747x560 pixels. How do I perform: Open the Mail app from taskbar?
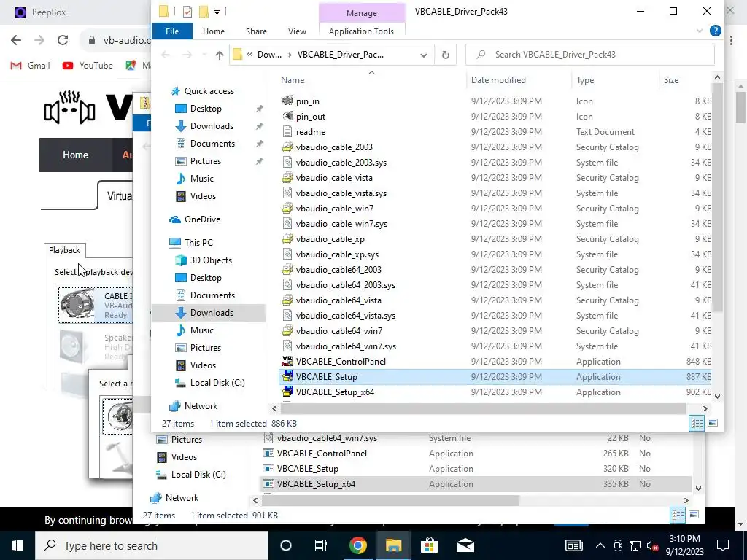tap(465, 545)
